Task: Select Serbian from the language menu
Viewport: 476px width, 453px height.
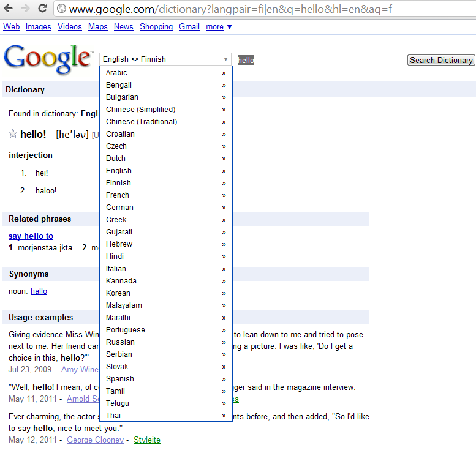Action: point(166,354)
